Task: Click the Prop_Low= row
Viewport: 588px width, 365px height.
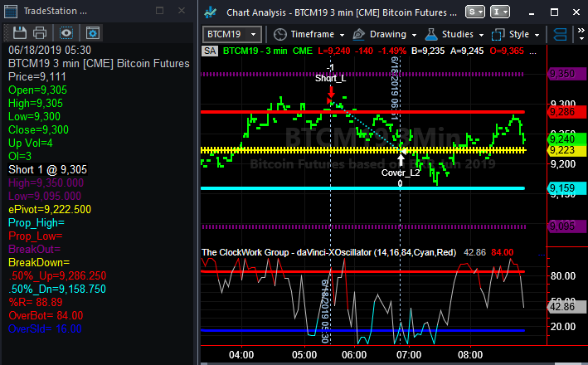Action: click(36, 236)
